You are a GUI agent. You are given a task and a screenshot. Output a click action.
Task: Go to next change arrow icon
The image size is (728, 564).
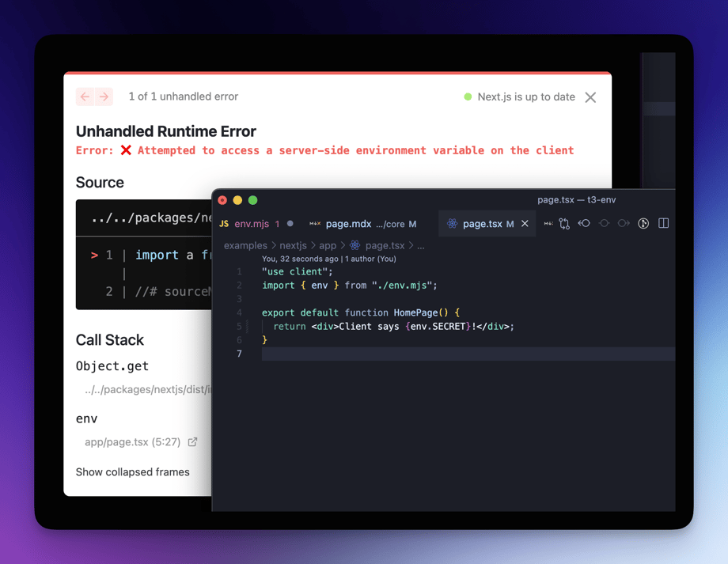click(x=624, y=224)
